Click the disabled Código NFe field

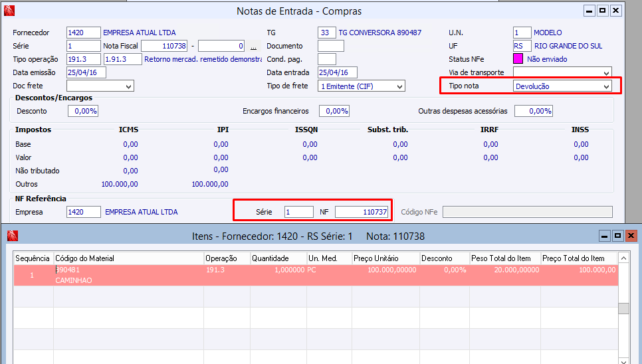click(x=528, y=212)
